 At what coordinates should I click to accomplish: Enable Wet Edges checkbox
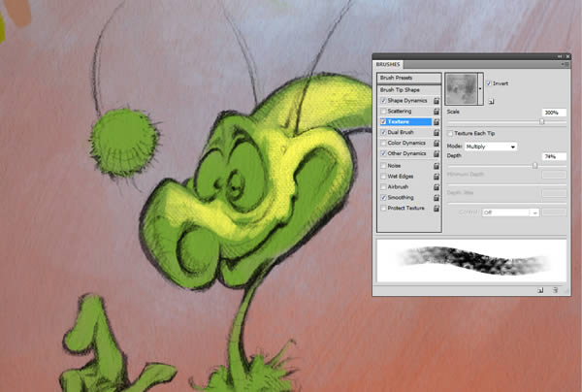click(x=383, y=177)
